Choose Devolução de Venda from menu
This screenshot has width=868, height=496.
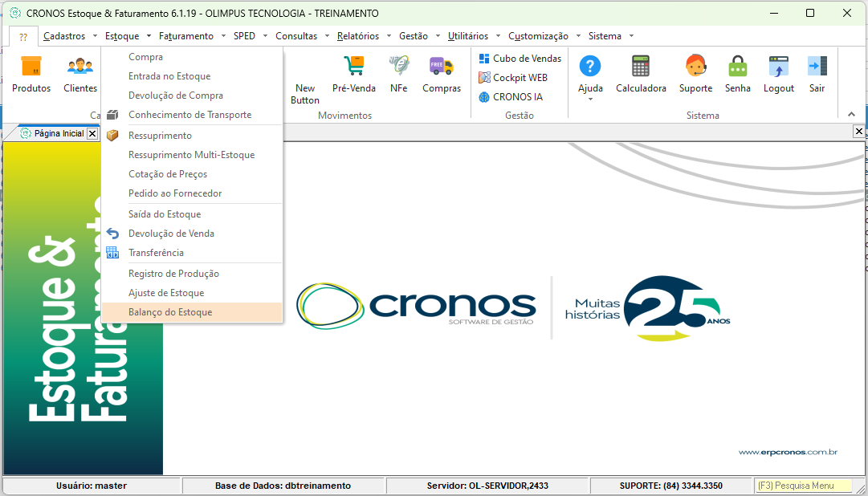(x=171, y=234)
